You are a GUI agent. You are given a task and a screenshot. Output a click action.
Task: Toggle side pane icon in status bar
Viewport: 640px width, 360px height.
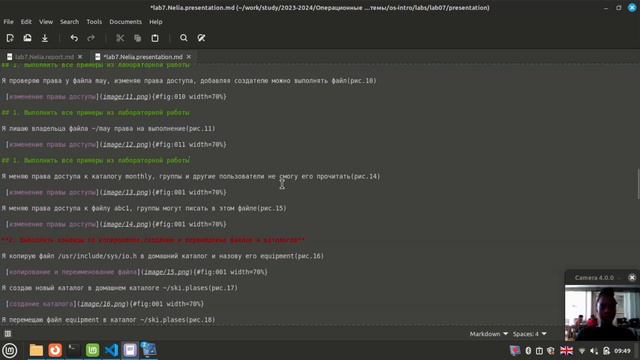(8, 333)
